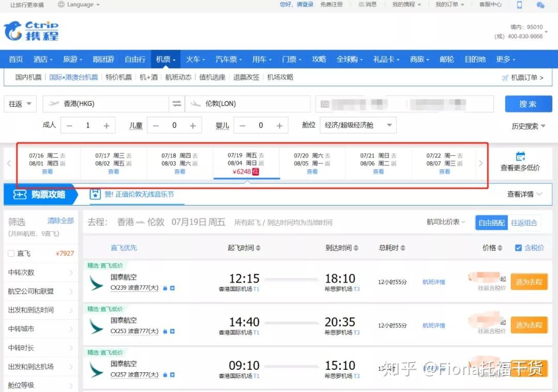Switch to 自由搭配 mode
558x392 pixels.
(491, 223)
